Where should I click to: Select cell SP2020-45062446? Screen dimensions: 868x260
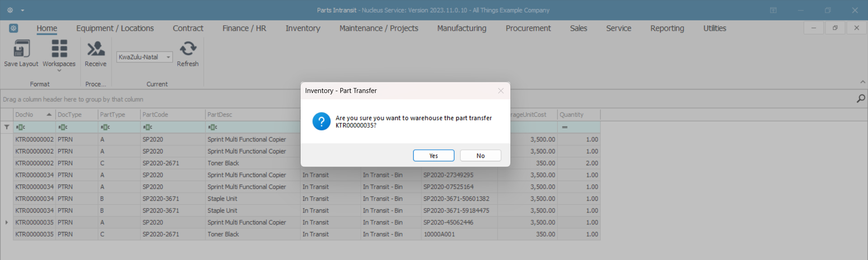459,223
